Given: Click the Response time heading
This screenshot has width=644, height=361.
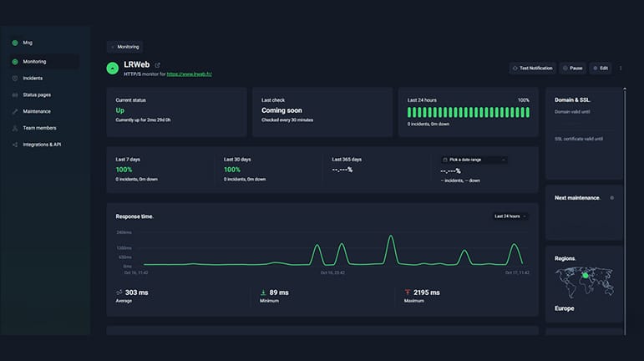Looking at the screenshot, I should coord(134,216).
